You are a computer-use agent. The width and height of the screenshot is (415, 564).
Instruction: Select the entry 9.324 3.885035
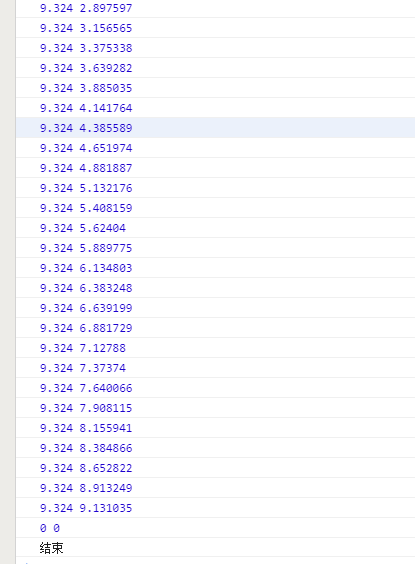click(215, 88)
